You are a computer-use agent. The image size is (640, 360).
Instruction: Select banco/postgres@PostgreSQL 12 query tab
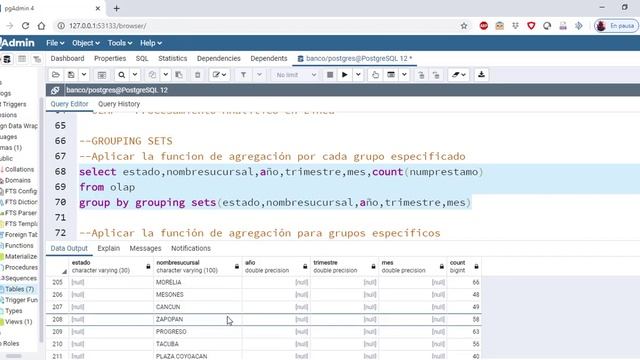tap(354, 58)
